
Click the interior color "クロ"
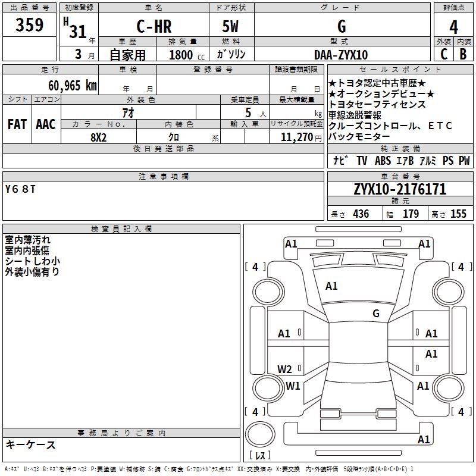pyautogui.click(x=174, y=137)
